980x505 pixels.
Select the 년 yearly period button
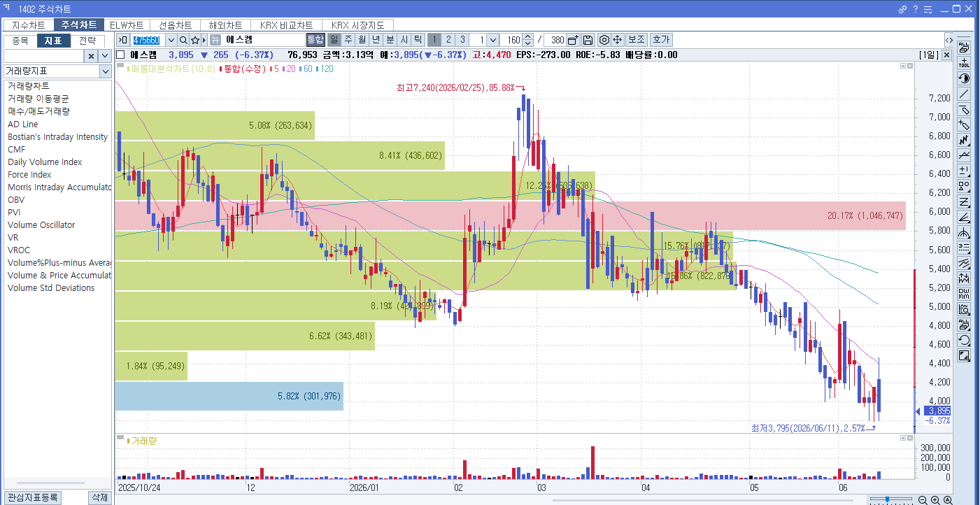376,40
